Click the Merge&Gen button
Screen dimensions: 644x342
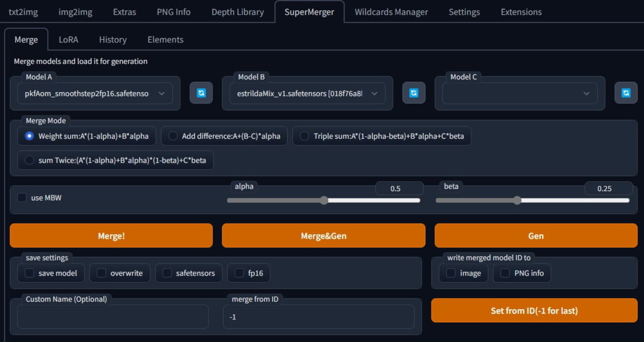(324, 236)
